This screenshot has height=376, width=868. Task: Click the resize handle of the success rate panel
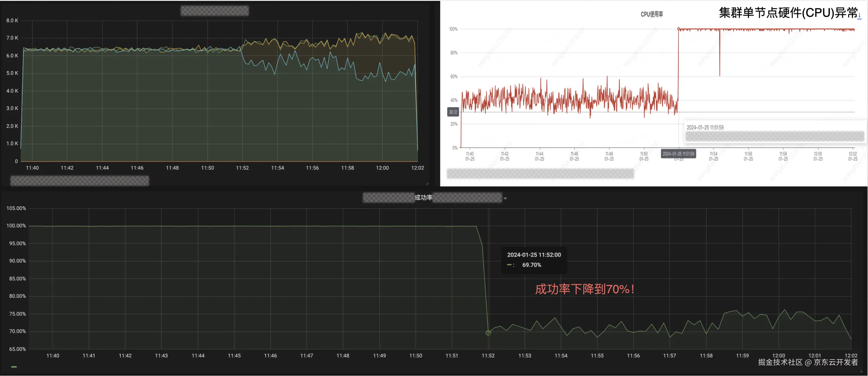click(861, 372)
